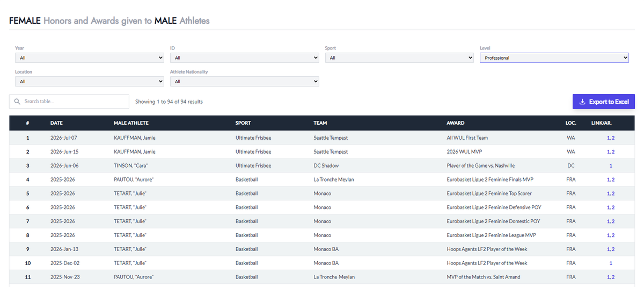Viewport: 644px width, 287px height.
Task: Click athlete TINSON, "Cara" cell
Action: coord(130,166)
